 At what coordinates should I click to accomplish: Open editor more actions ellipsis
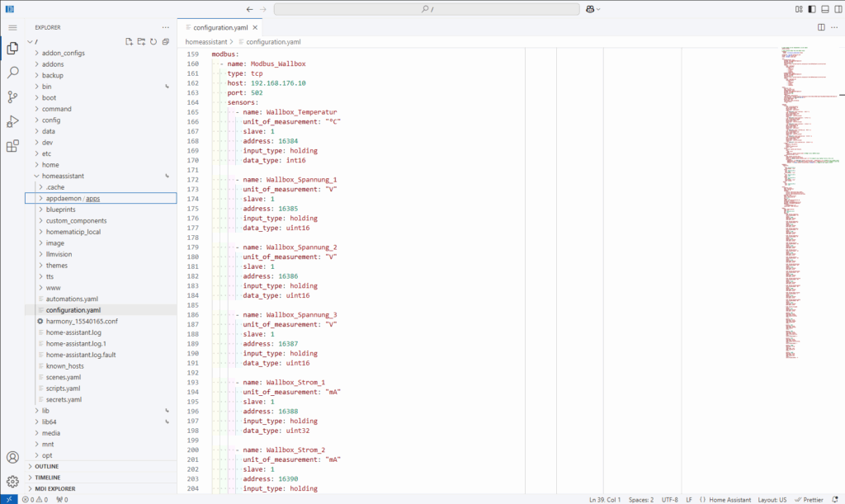pos(834,27)
